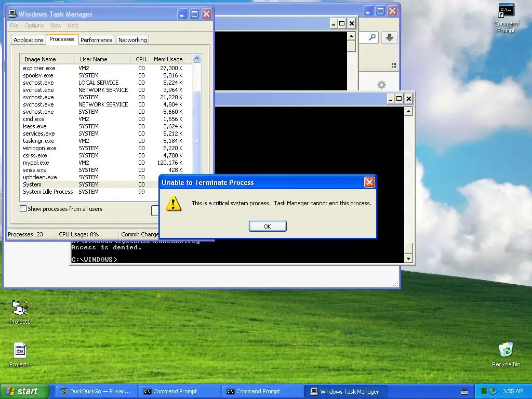Open Command Prompt desktop shortcut icon
Screen dimensions: 532x399
tap(506, 18)
